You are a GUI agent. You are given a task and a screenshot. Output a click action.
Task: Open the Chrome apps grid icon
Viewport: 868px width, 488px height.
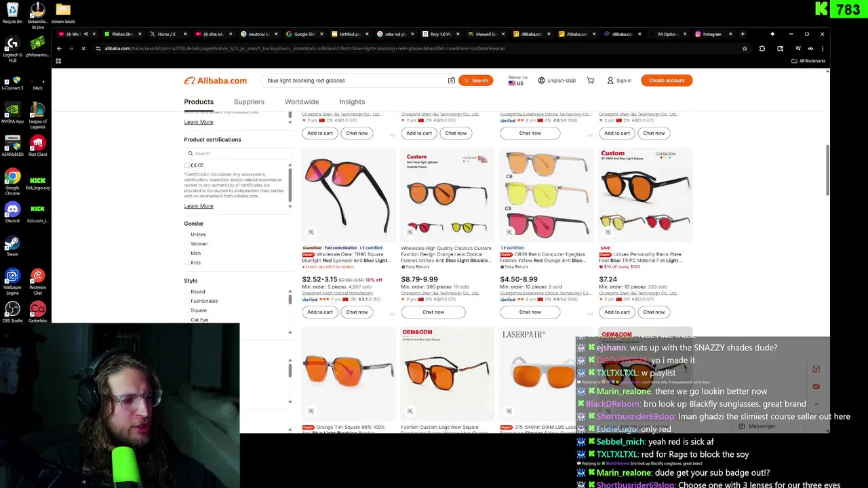tap(58, 61)
